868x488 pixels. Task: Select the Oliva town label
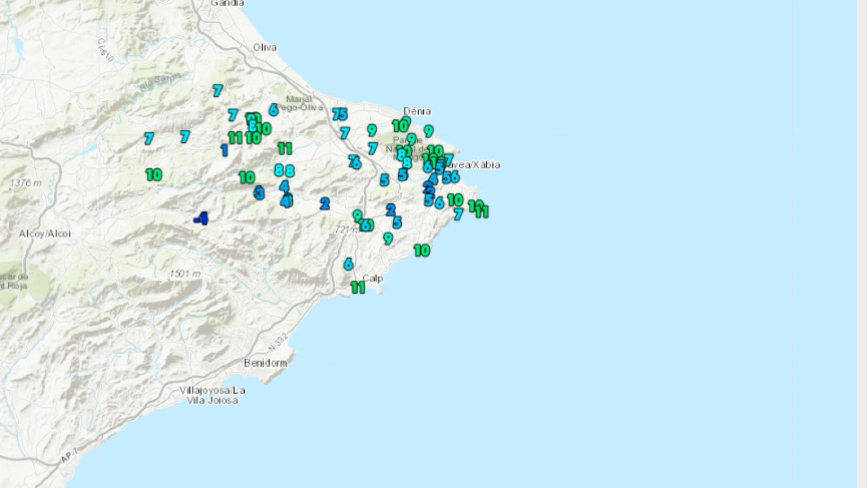click(264, 47)
